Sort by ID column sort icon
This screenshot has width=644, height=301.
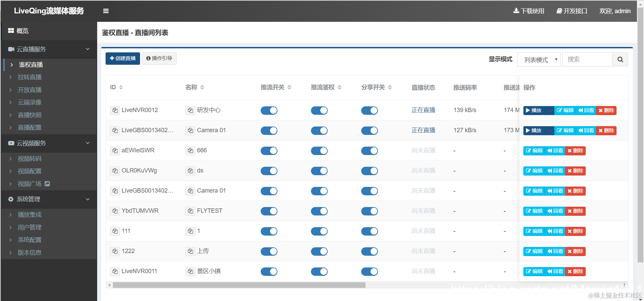[x=121, y=87]
